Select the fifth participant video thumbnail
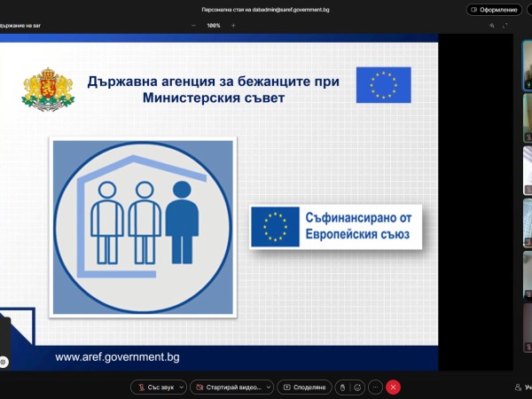The height and width of the screenshot is (399, 532). 528,275
